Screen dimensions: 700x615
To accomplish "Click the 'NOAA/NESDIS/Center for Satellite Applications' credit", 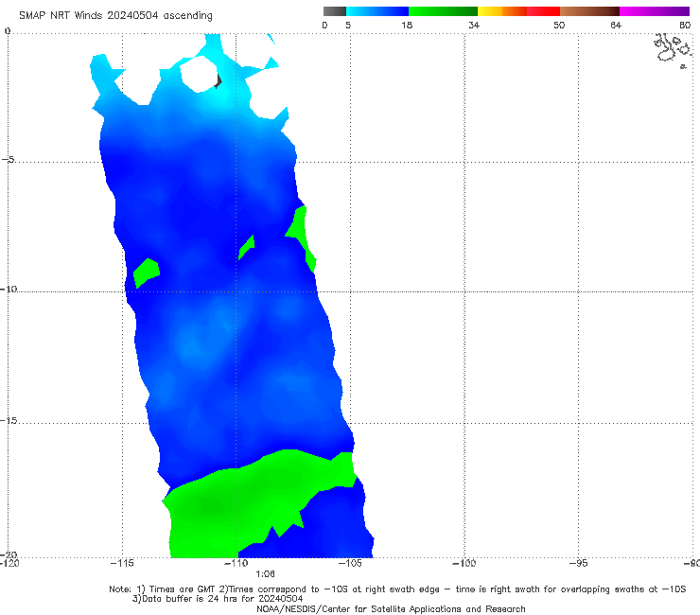I will coord(391,609).
